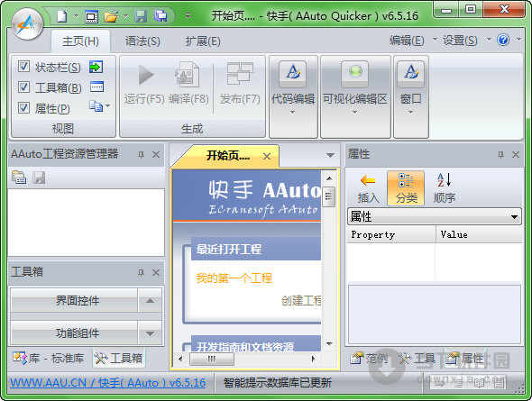Pin the 属性 panel

click(x=500, y=155)
